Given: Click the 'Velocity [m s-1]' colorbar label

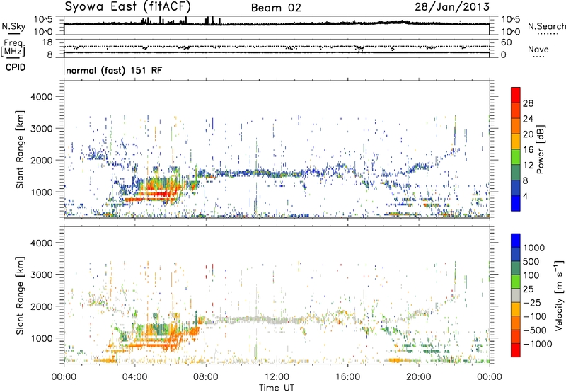Looking at the screenshot, I should pos(559,295).
